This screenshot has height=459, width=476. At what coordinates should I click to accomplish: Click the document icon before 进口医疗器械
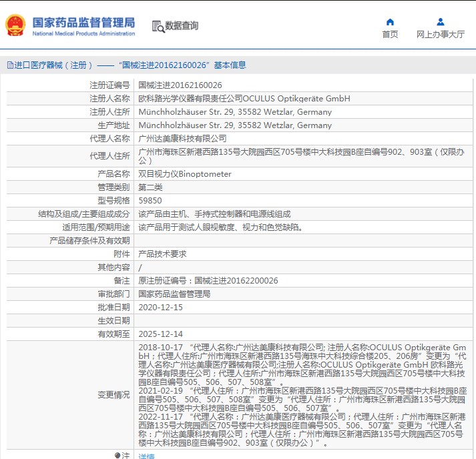pos(10,65)
